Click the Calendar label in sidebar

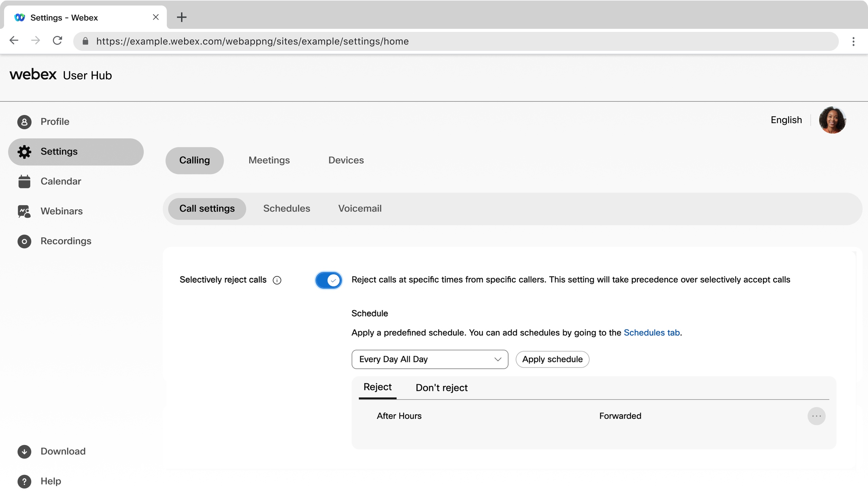pyautogui.click(x=61, y=181)
